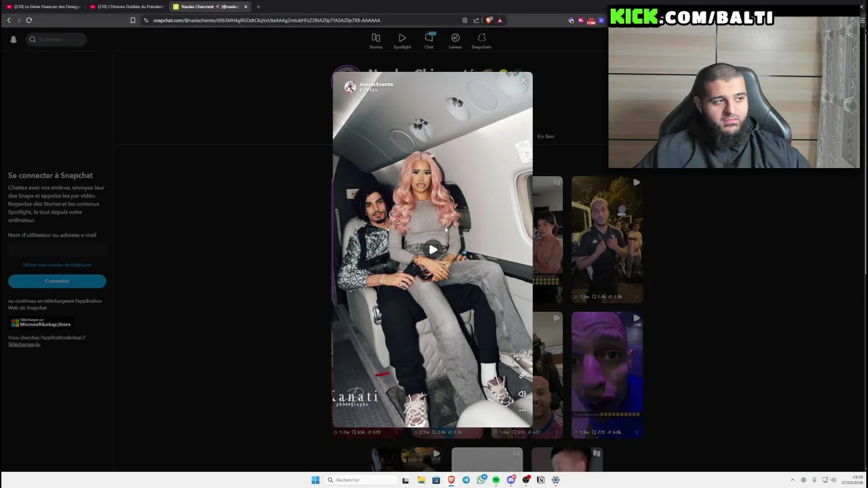The height and width of the screenshot is (488, 868).
Task: Click the taskbar Rechercher search box
Action: (359, 480)
